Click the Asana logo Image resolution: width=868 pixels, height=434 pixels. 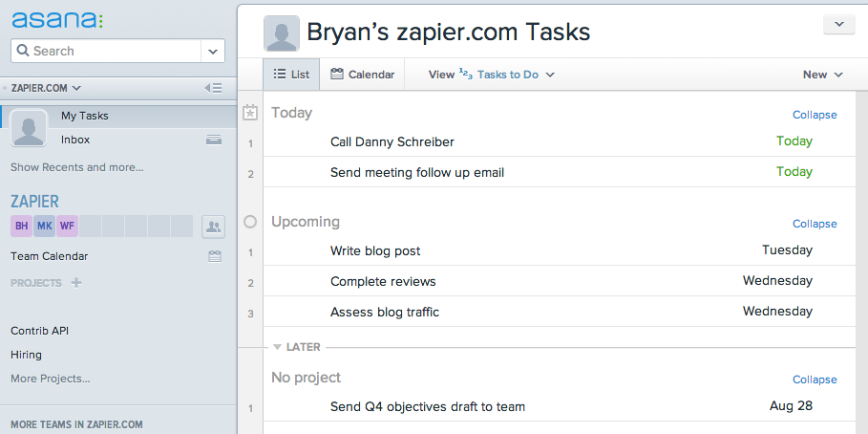(57, 20)
